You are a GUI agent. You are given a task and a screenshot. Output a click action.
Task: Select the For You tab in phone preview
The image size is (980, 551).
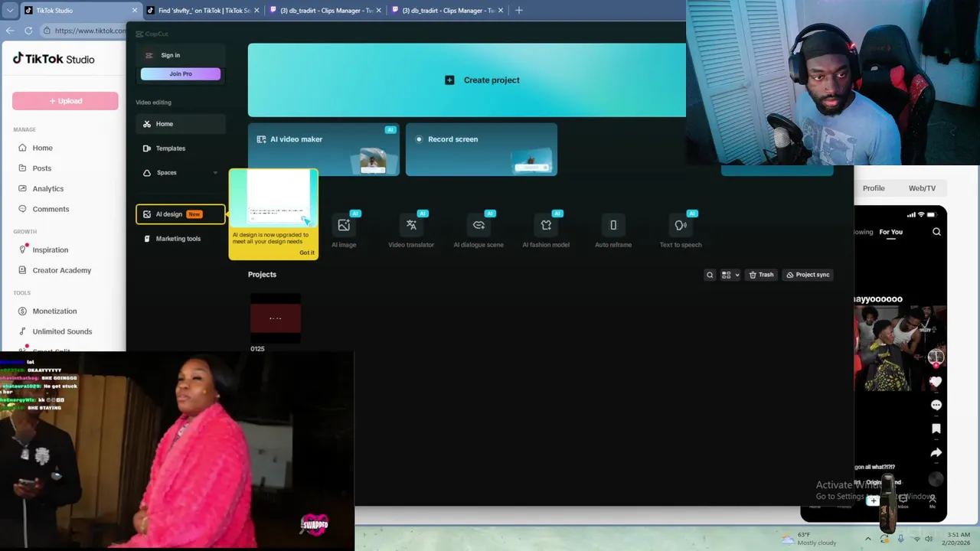pos(891,232)
